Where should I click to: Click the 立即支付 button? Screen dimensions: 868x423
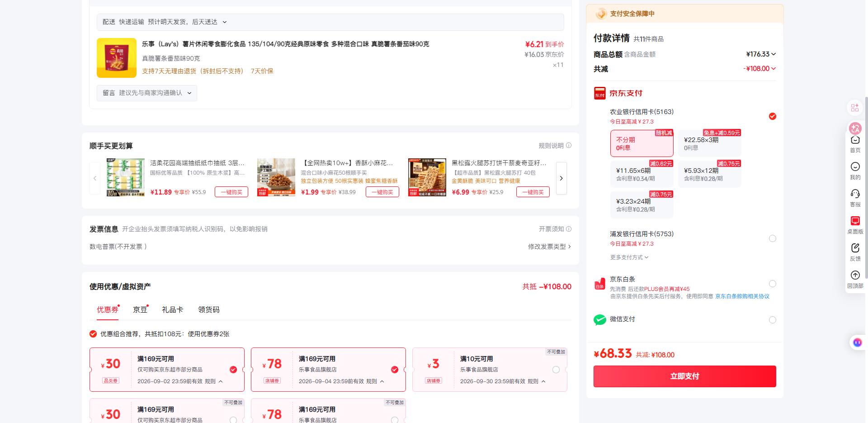[x=684, y=376]
